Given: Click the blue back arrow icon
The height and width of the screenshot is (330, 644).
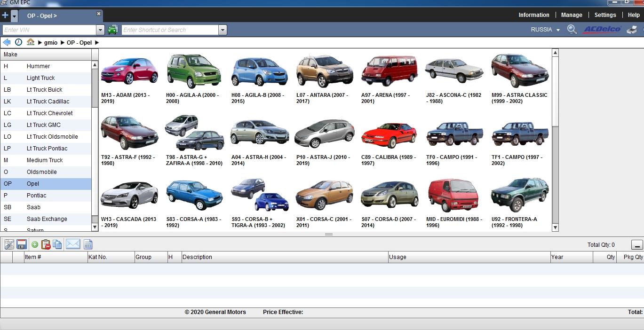Looking at the screenshot, I should [x=7, y=42].
